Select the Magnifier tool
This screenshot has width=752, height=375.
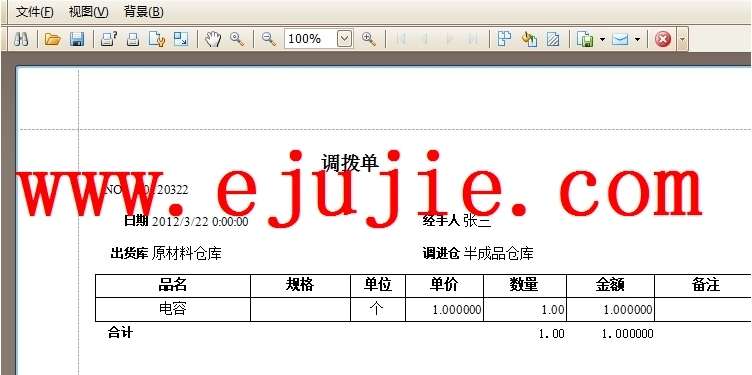click(x=237, y=39)
